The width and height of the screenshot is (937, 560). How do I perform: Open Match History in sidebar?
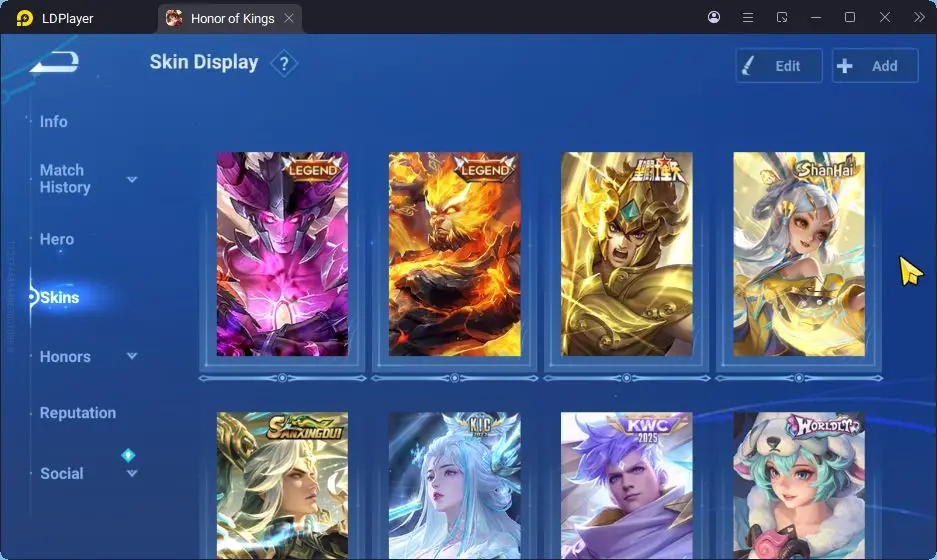pyautogui.click(x=65, y=179)
